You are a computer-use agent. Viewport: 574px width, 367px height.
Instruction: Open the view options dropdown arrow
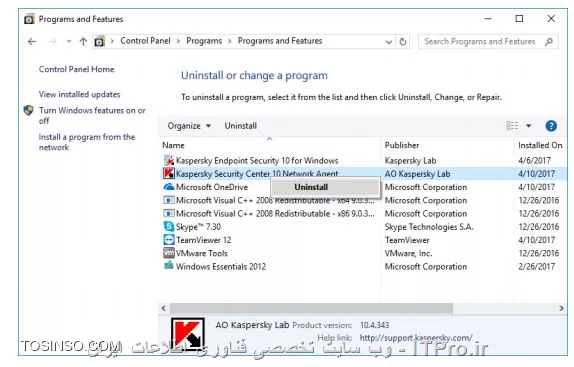529,126
